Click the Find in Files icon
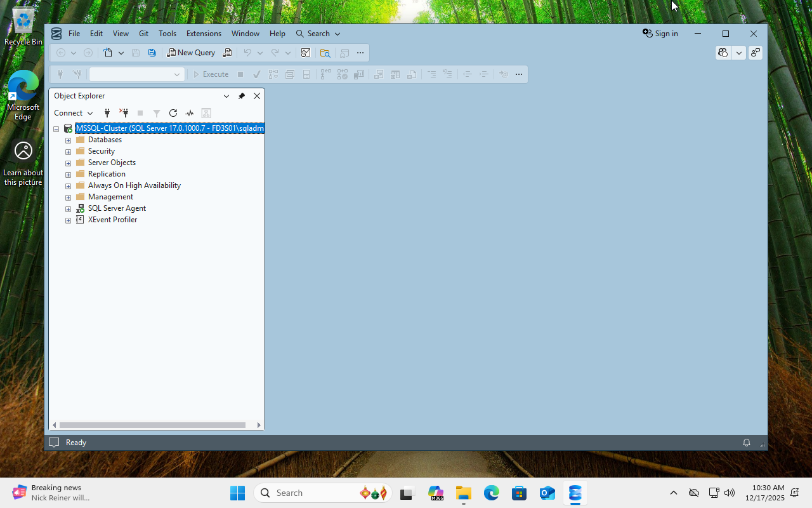 click(x=325, y=53)
